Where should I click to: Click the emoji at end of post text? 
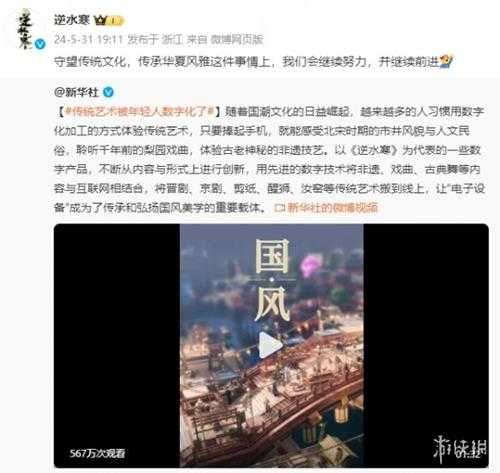(446, 61)
